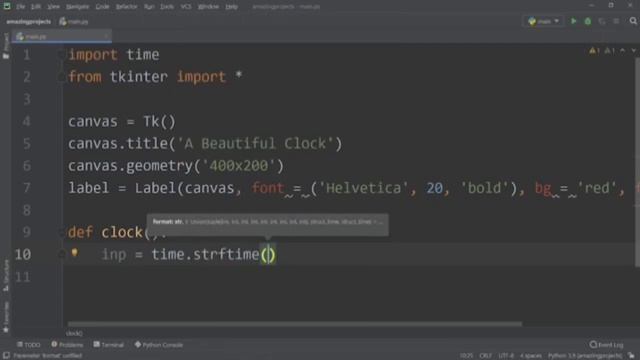Image resolution: width=640 pixels, height=360 pixels.
Task: Click the cursor position indicator in status bar
Action: 466,356
